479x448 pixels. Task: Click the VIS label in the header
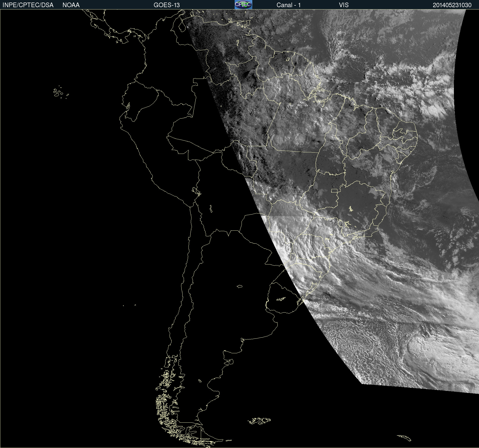[344, 5]
